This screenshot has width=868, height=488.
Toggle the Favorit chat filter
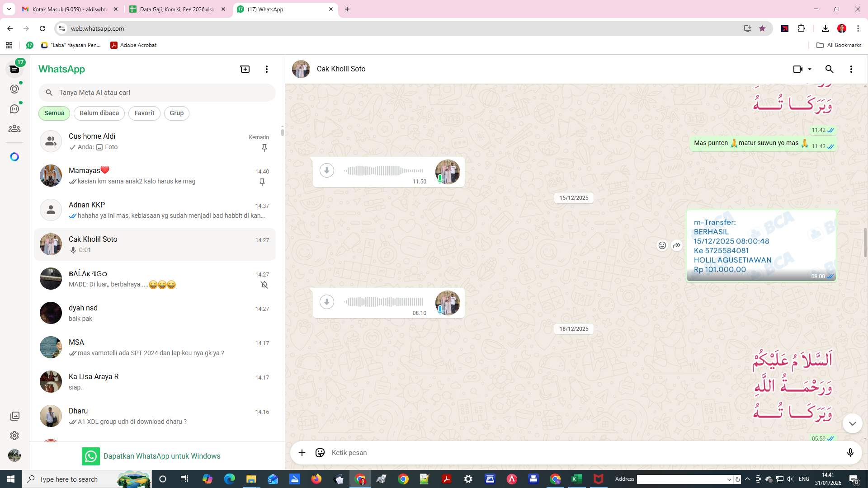pos(144,113)
